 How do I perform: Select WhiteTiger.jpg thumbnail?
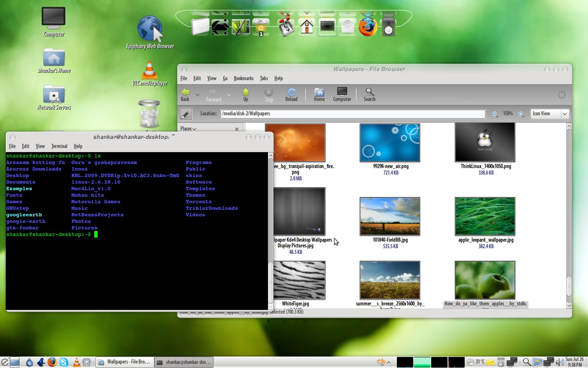coord(299,280)
